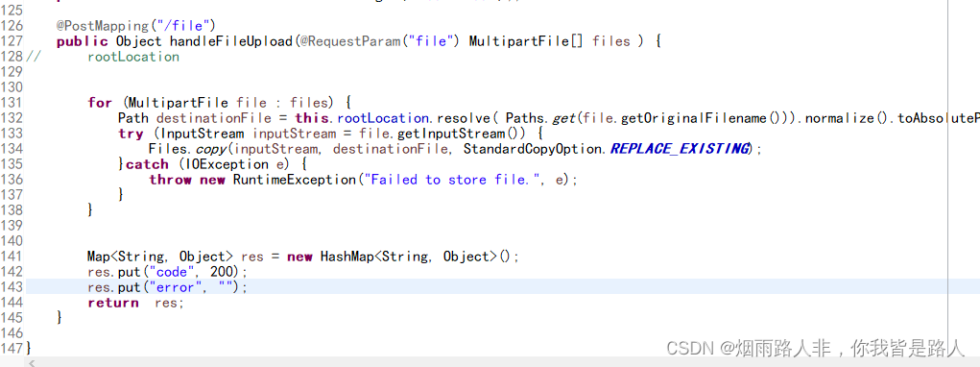
Task: Click the return keyword on line 144
Action: [113, 303]
